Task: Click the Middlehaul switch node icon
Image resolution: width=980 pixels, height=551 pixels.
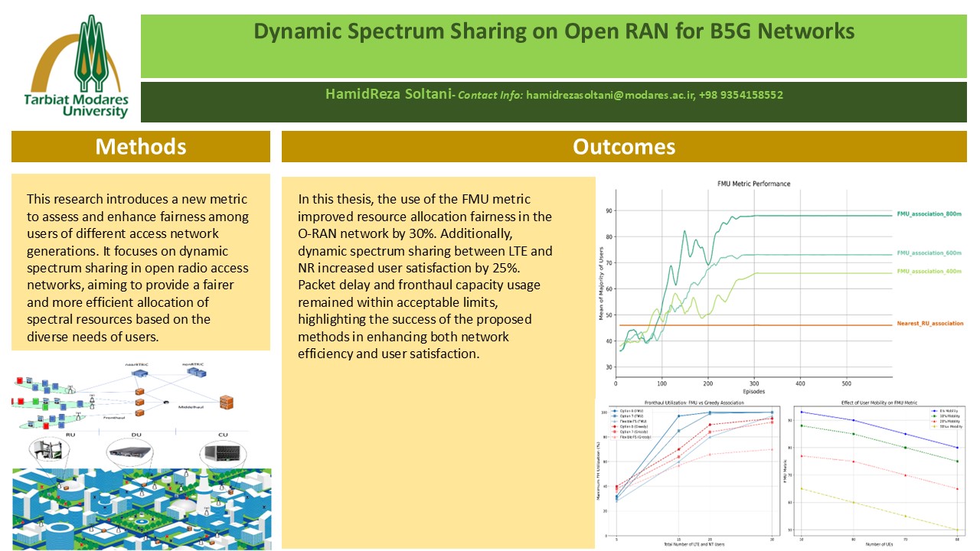Action: tap(166, 401)
